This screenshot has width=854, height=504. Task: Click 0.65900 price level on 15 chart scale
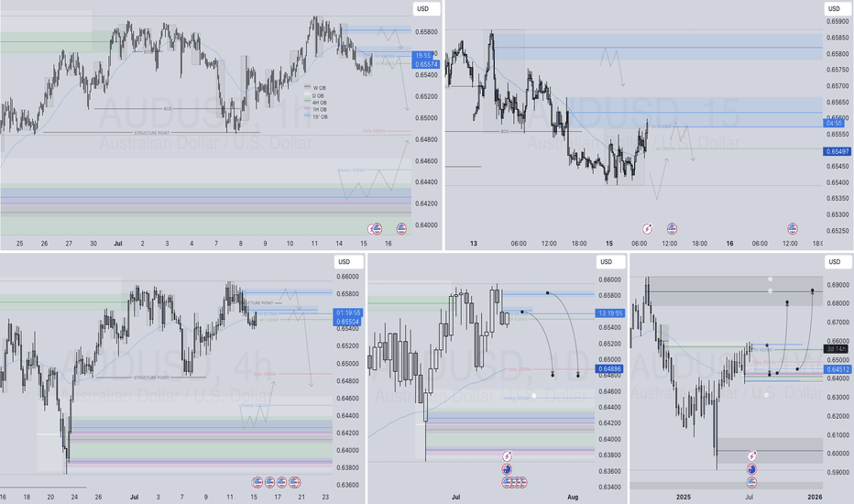[x=838, y=22]
